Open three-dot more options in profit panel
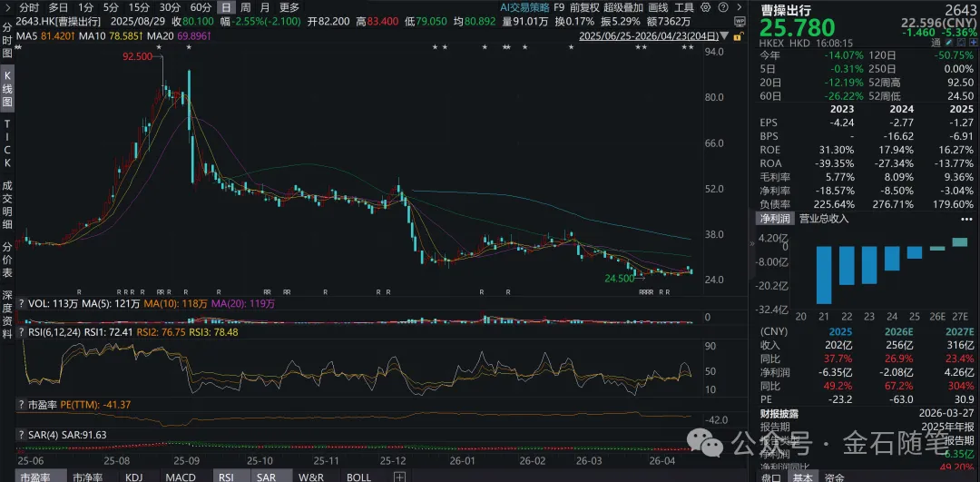 point(965,218)
